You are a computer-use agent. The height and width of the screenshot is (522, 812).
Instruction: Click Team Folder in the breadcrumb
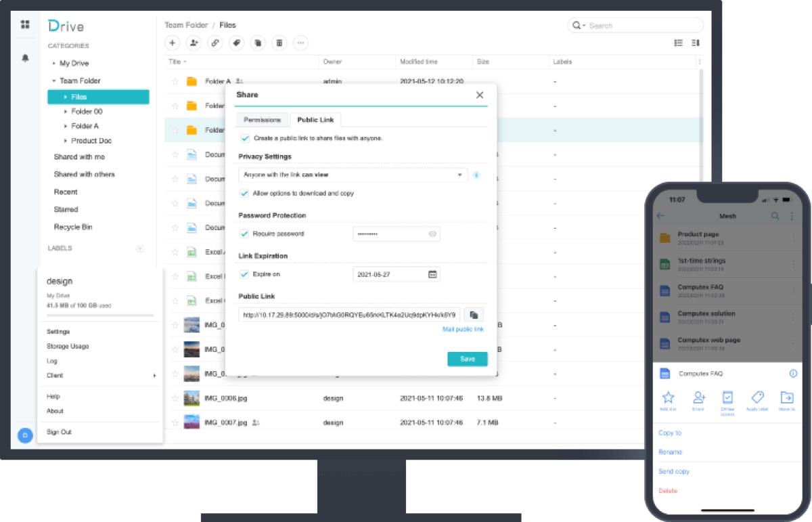coord(186,25)
